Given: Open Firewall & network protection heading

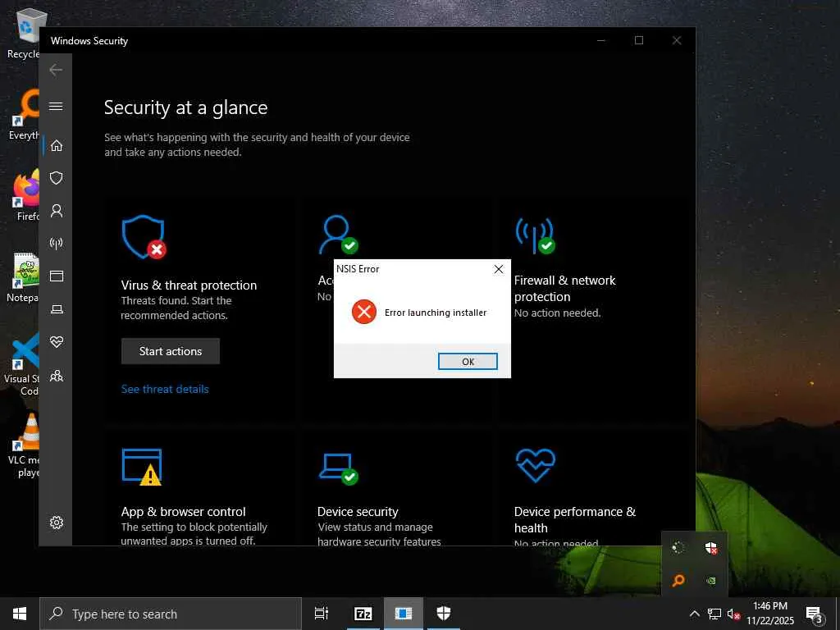Looking at the screenshot, I should tap(564, 288).
